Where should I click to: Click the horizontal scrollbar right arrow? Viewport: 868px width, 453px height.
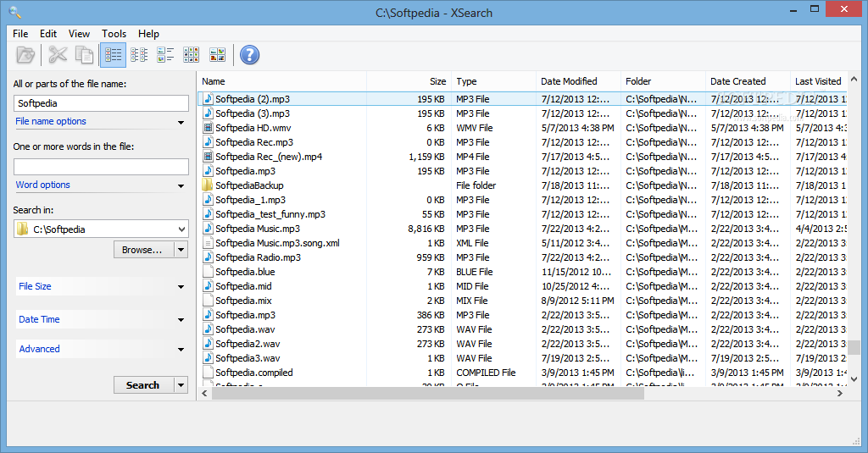(840, 393)
